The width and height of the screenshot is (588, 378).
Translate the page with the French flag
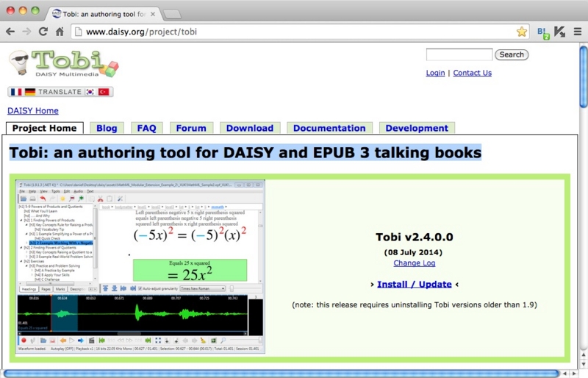point(16,92)
